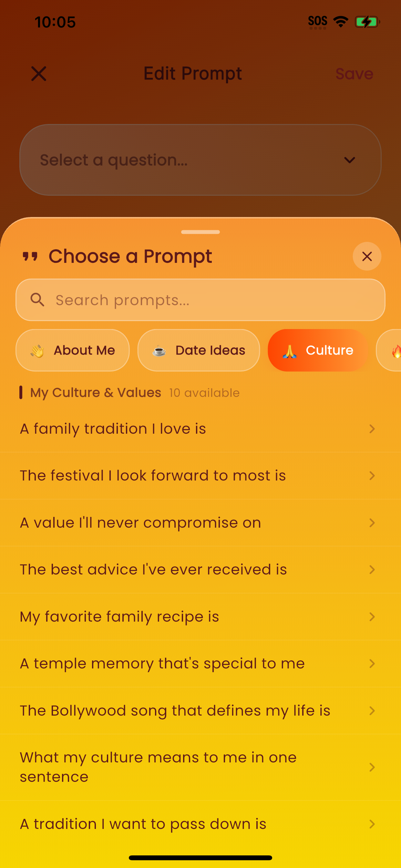401x868 pixels.
Task: Save the edited prompt
Action: pos(355,74)
